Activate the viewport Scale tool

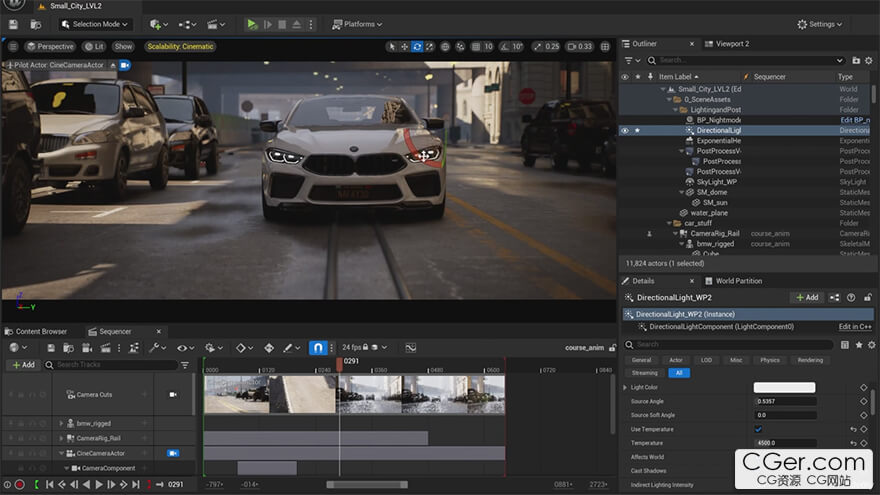coord(429,47)
